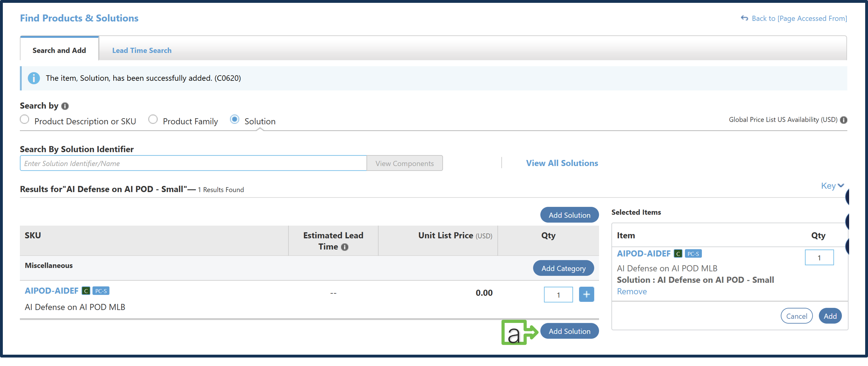868x366 pixels.
Task: Click the Solution Identifier input field
Action: coord(193,163)
